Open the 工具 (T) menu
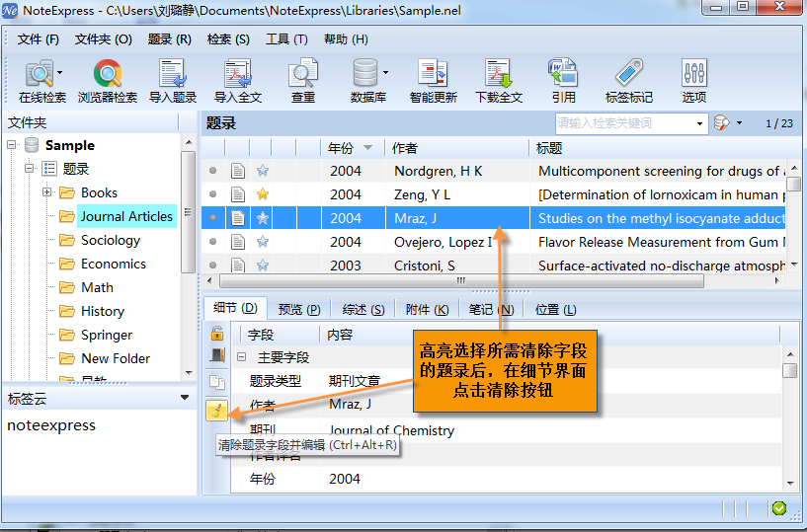The height and width of the screenshot is (532, 807). (x=286, y=39)
